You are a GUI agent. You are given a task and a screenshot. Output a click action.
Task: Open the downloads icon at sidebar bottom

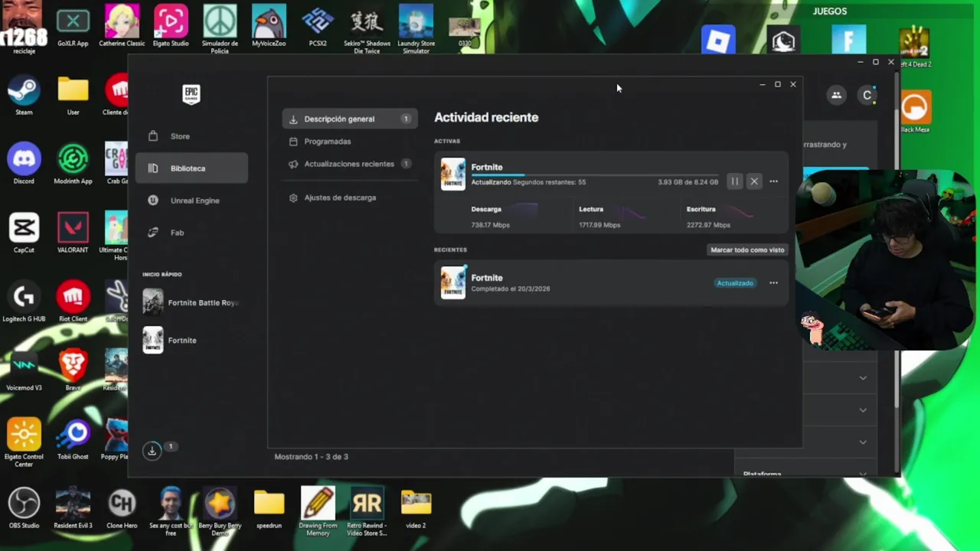[x=152, y=450]
